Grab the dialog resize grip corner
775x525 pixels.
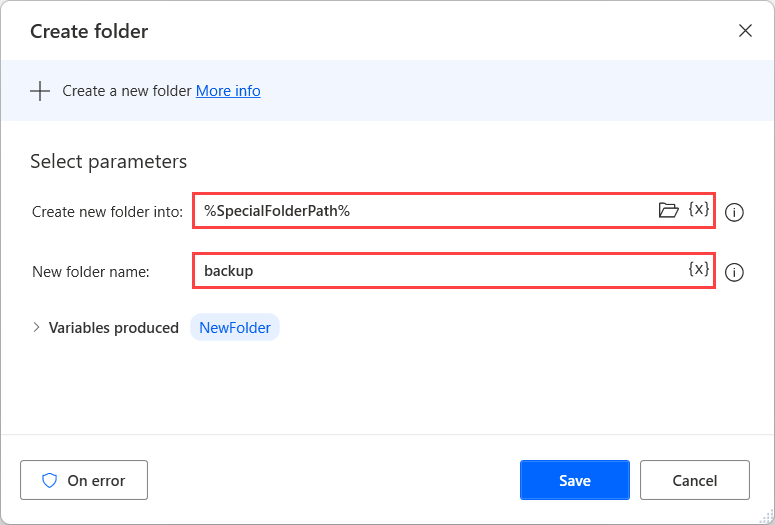pyautogui.click(x=767, y=517)
